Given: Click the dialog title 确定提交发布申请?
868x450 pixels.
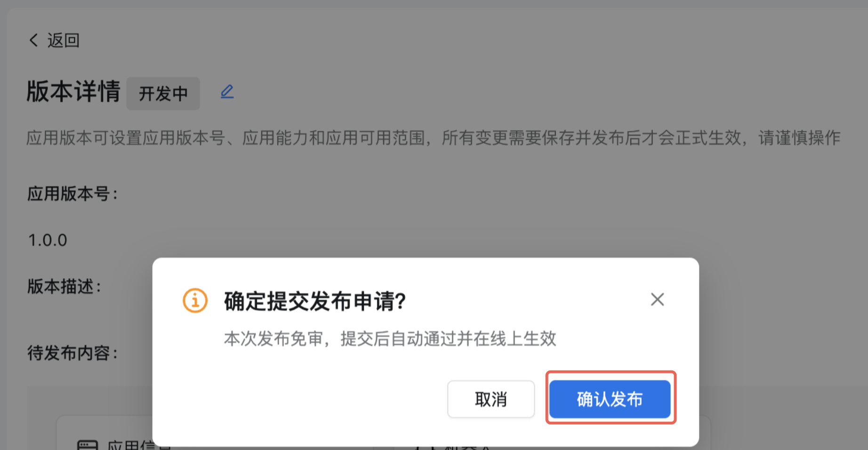Looking at the screenshot, I should (x=315, y=301).
